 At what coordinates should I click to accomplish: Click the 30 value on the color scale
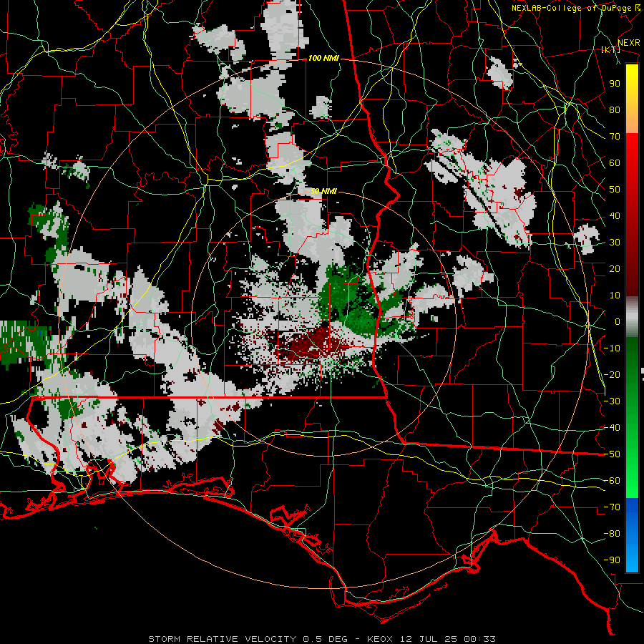[615, 243]
